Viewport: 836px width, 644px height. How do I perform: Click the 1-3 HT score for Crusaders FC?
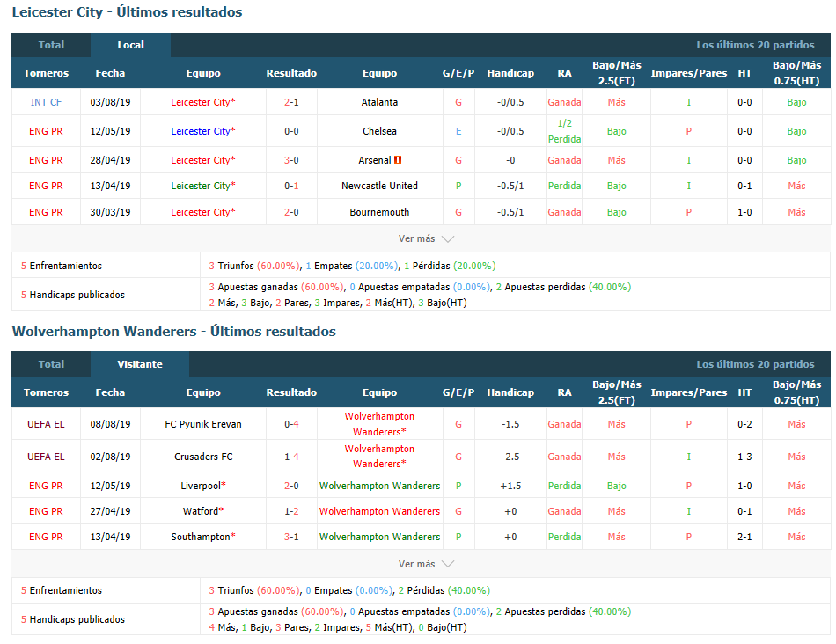[x=744, y=457]
